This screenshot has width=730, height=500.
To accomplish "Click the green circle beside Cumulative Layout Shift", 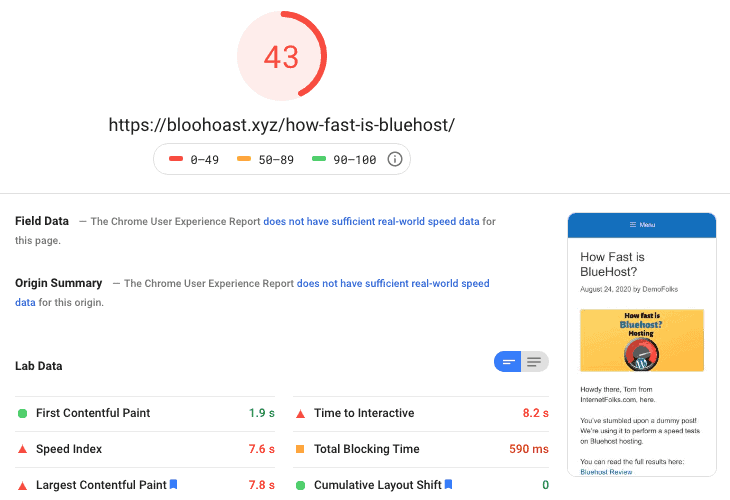I will (300, 485).
